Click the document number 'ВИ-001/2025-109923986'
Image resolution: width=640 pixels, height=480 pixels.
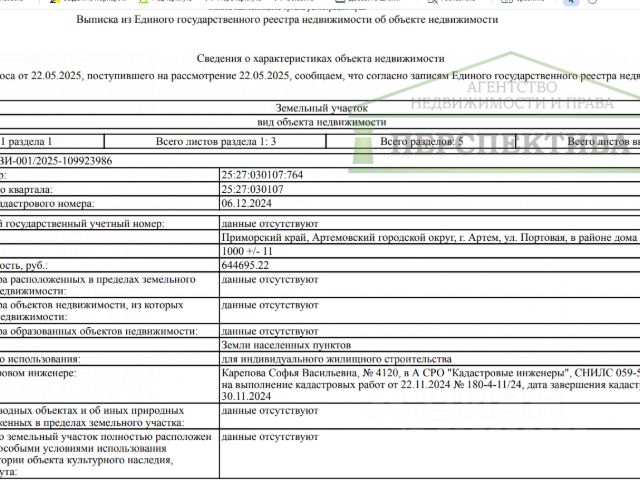[x=56, y=161]
